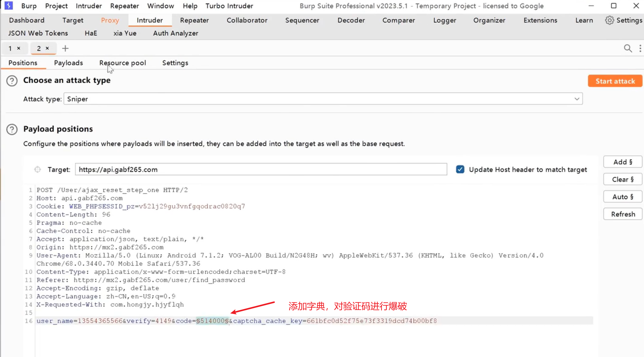Switch to the Payloads tab

pyautogui.click(x=68, y=63)
